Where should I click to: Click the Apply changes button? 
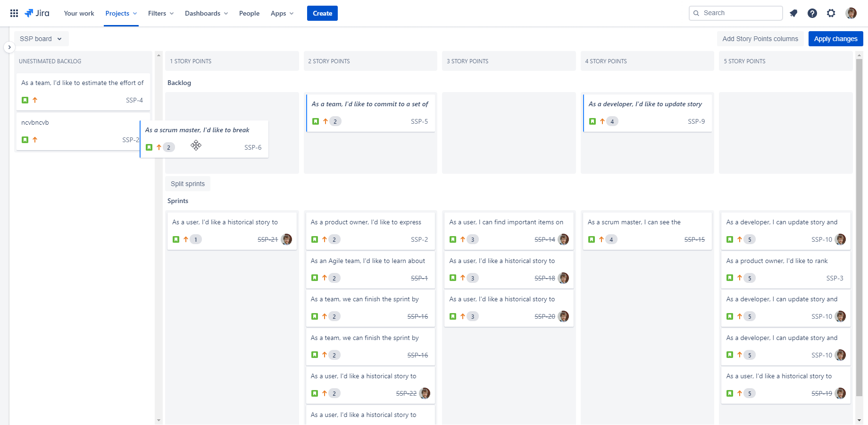tap(835, 39)
